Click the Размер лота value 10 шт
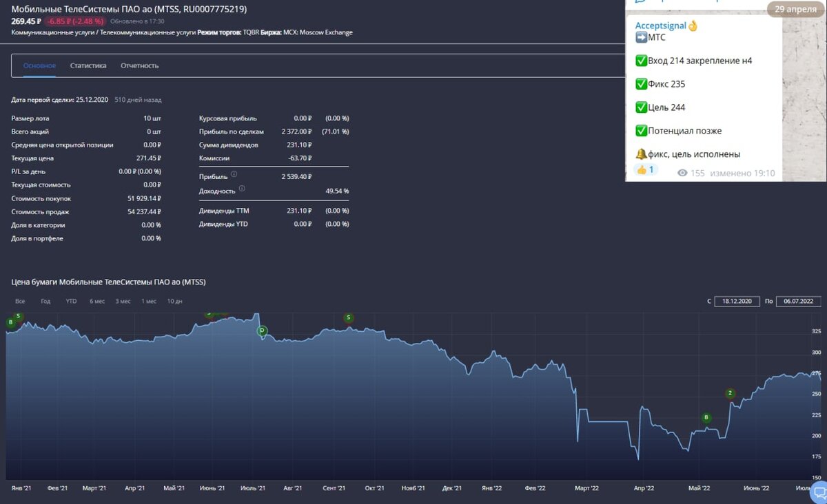827x504 pixels. point(152,118)
